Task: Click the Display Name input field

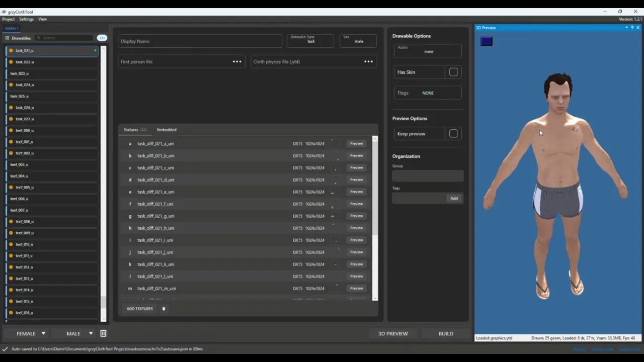Action: [x=200, y=41]
